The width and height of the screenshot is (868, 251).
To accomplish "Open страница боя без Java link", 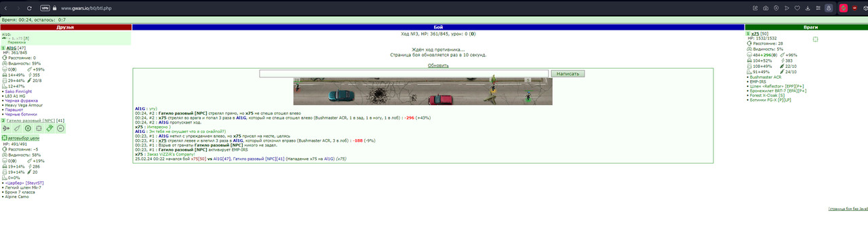I will (848, 209).
